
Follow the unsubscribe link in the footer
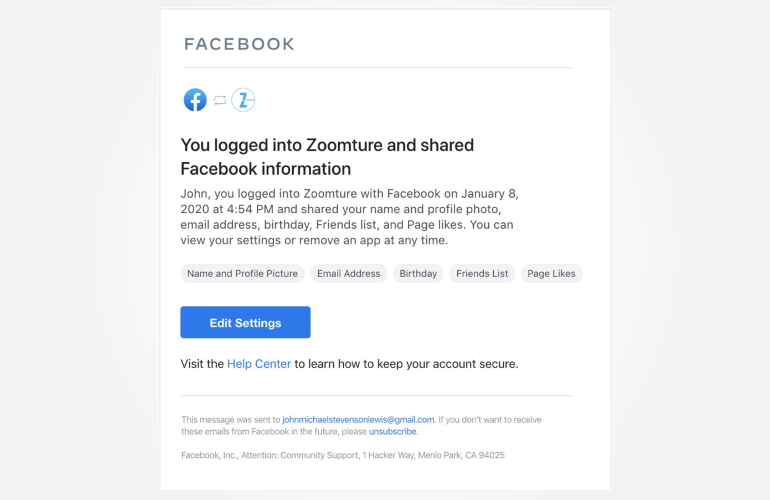click(x=393, y=432)
